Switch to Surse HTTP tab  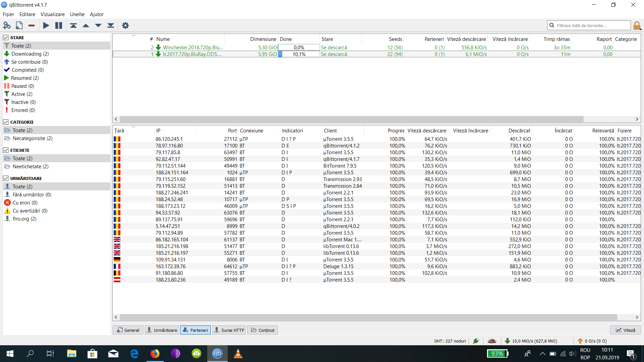coord(229,330)
